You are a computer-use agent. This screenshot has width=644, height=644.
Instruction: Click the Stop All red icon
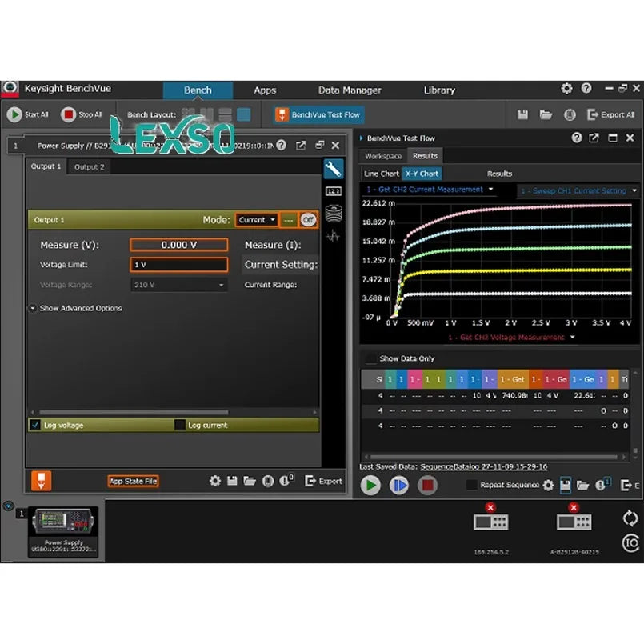68,114
